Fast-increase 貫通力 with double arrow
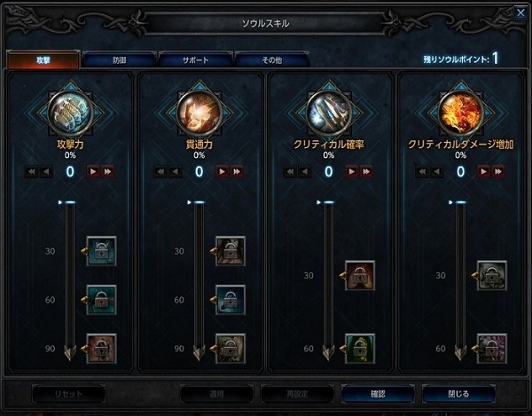This screenshot has height=416, width=532. coord(237,172)
